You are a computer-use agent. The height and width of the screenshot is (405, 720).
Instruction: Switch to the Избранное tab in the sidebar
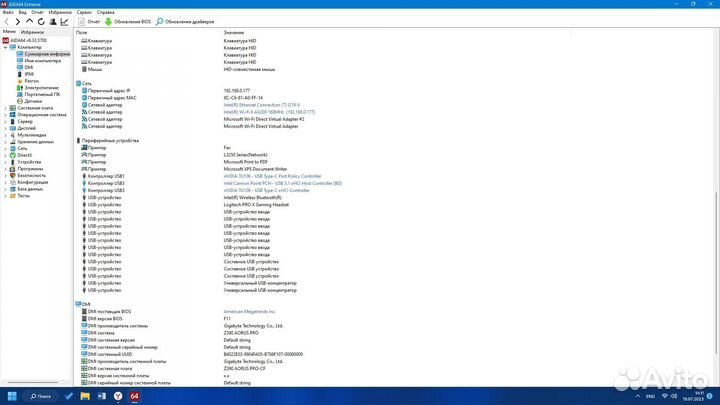pyautogui.click(x=32, y=32)
